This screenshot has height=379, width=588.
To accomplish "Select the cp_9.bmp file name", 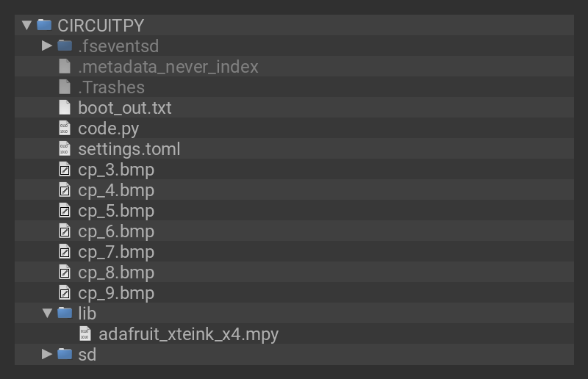I will pyautogui.click(x=116, y=293).
